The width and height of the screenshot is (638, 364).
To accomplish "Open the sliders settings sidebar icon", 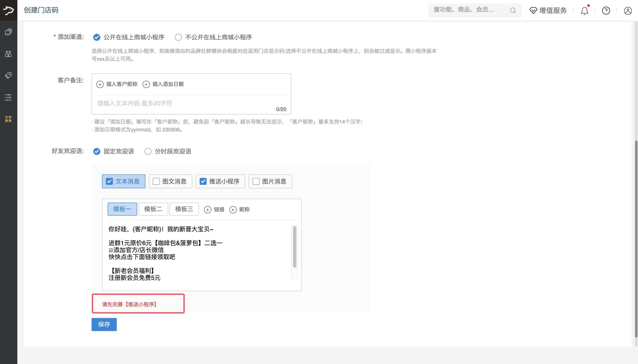I will (8, 97).
